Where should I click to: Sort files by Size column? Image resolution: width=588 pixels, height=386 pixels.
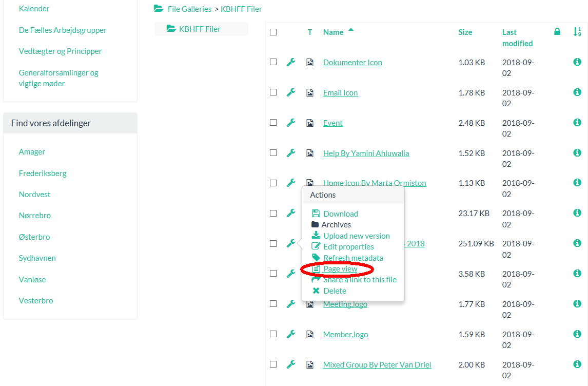tap(465, 32)
